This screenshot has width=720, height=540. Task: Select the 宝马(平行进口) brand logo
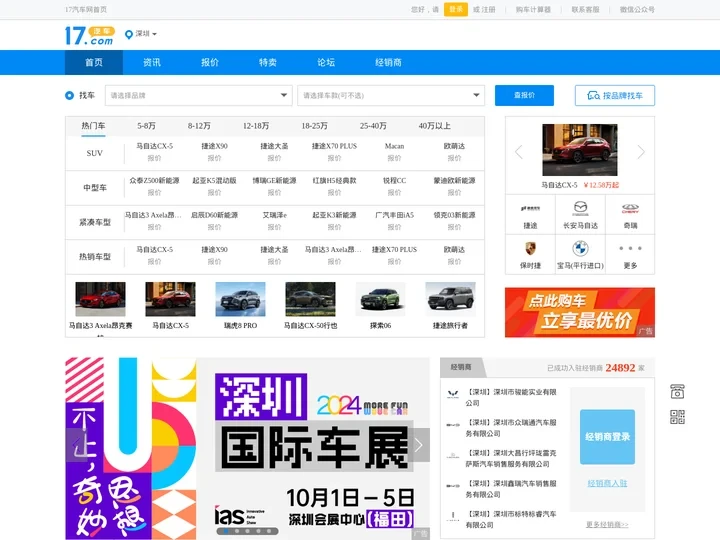pos(580,248)
